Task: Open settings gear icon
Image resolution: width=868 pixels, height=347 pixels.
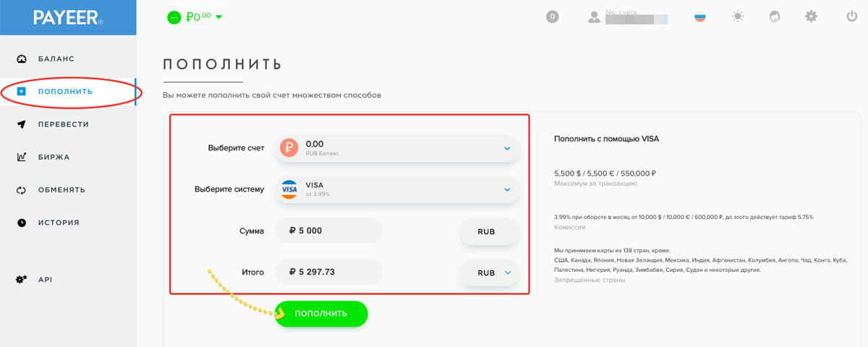Action: coord(812,17)
